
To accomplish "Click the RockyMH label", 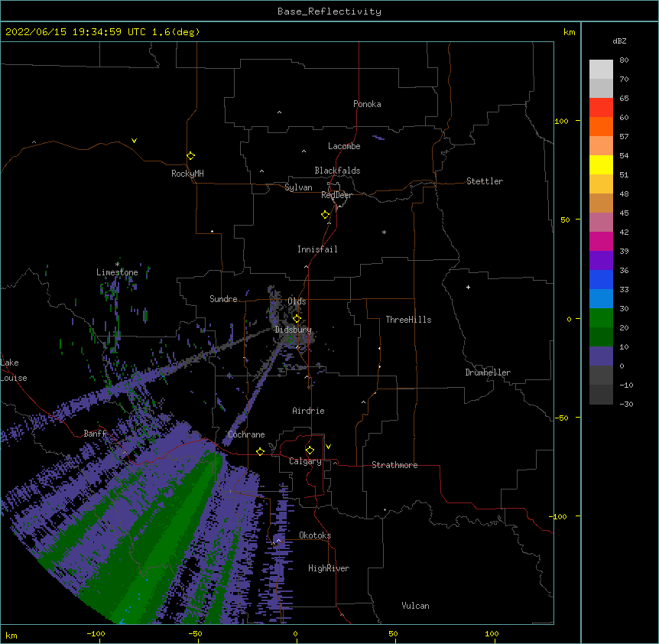I will pos(187,174).
